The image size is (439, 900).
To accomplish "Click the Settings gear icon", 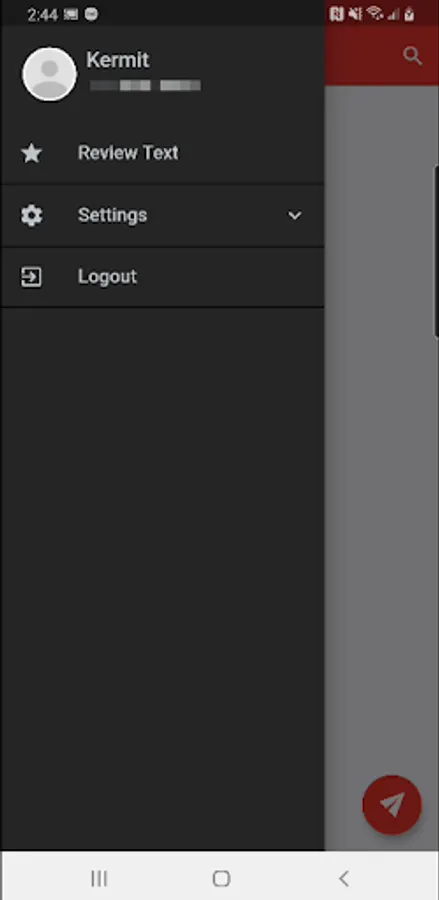I will point(31,215).
